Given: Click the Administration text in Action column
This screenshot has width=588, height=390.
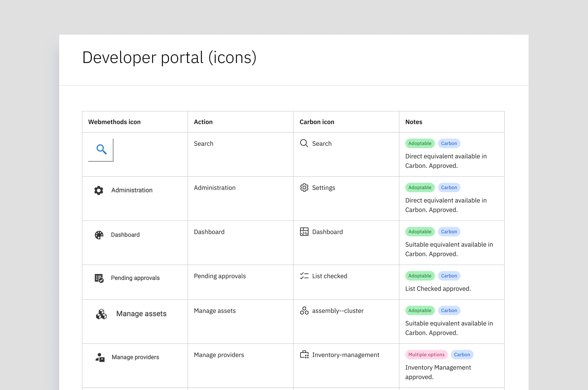Looking at the screenshot, I should (215, 188).
